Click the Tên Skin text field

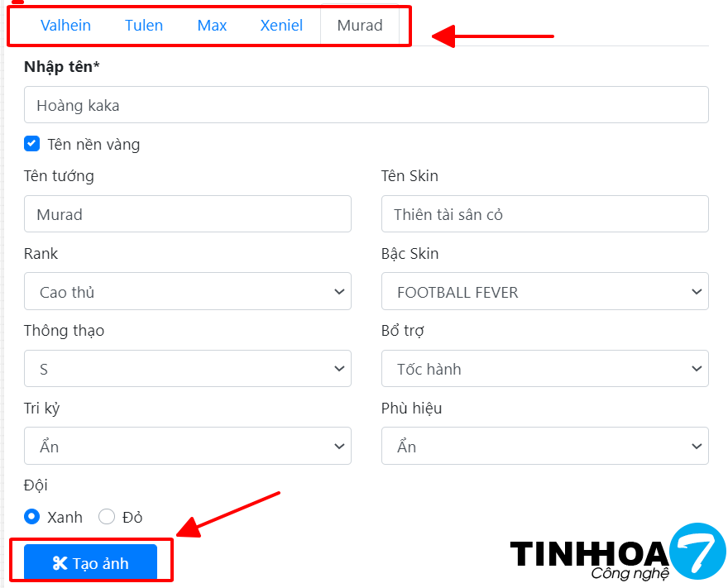[x=544, y=214]
